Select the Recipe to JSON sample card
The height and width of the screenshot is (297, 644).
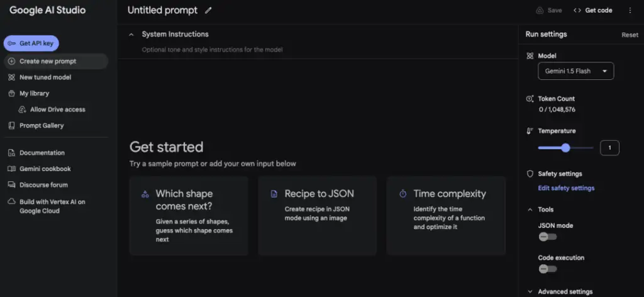click(x=317, y=215)
